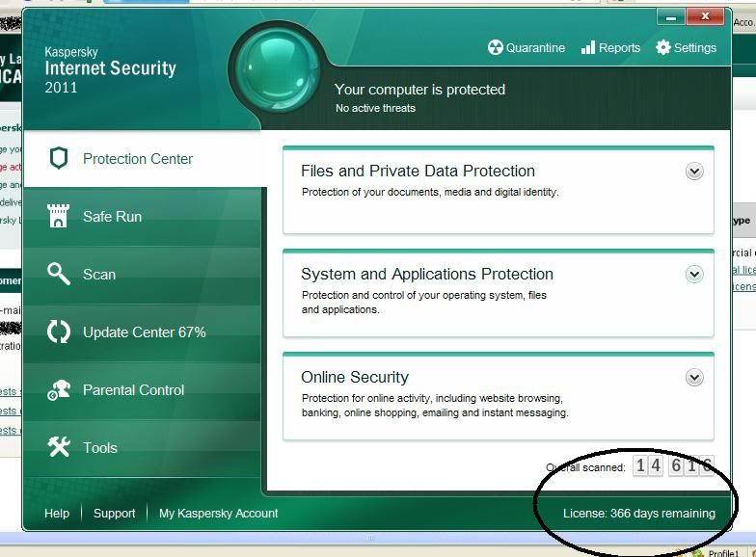This screenshot has width=756, height=557.
Task: Click the Scan magnifying glass icon
Action: [59, 274]
